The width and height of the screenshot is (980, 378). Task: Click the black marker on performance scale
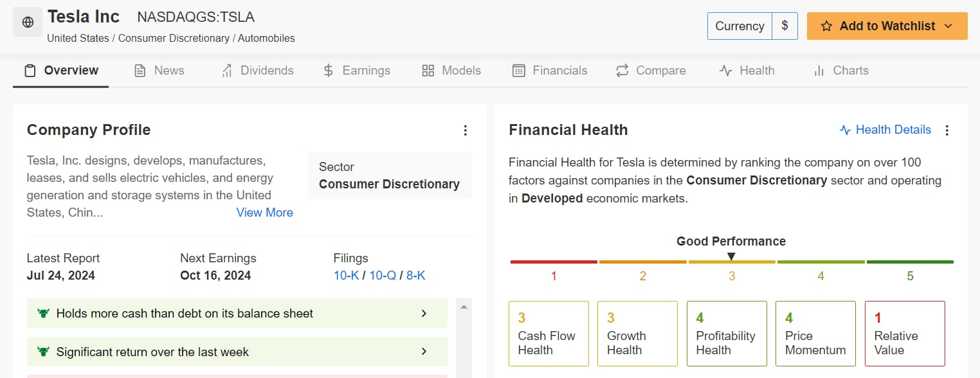tap(731, 256)
